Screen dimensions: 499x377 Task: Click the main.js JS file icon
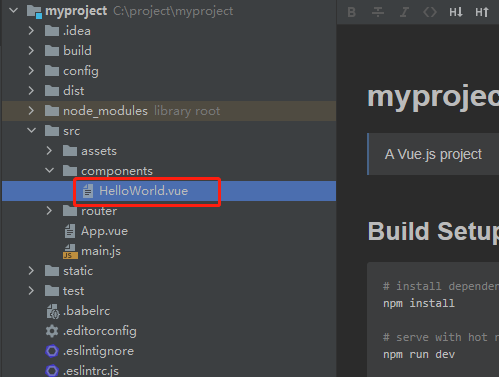pyautogui.click(x=70, y=251)
